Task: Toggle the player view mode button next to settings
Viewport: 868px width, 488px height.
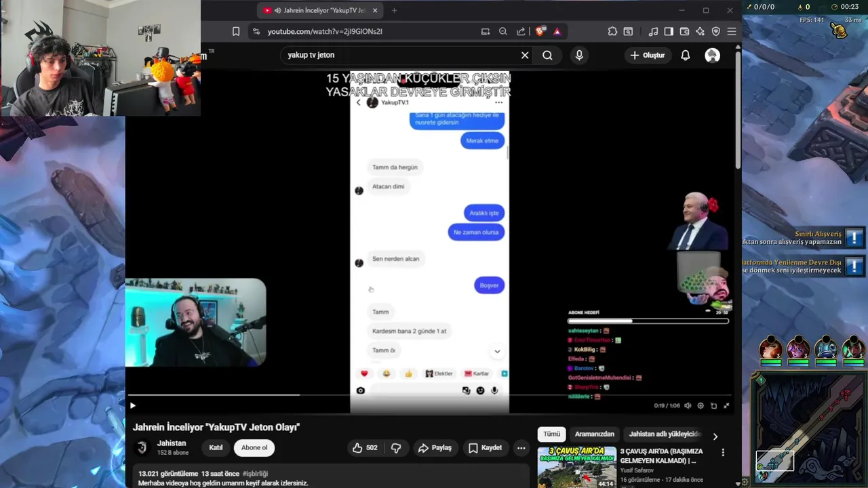Action: [x=713, y=405]
